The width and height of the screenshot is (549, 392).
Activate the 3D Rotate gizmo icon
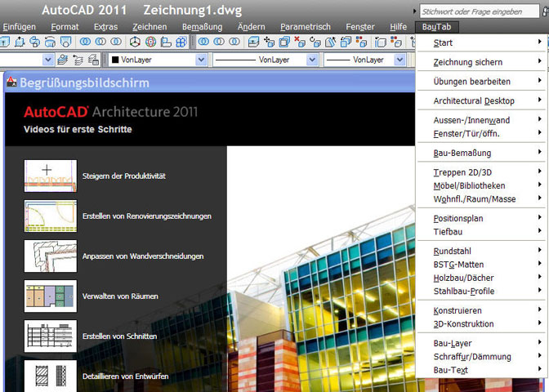click(x=150, y=42)
